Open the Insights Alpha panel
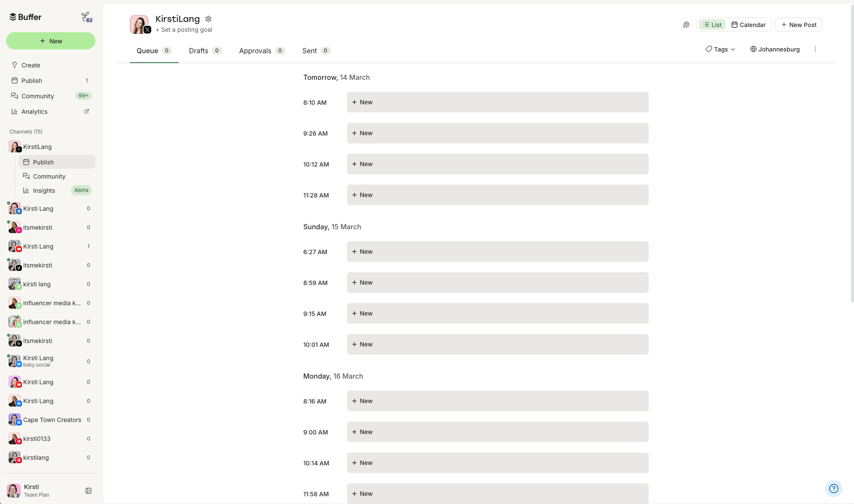This screenshot has height=504, width=854. click(44, 190)
